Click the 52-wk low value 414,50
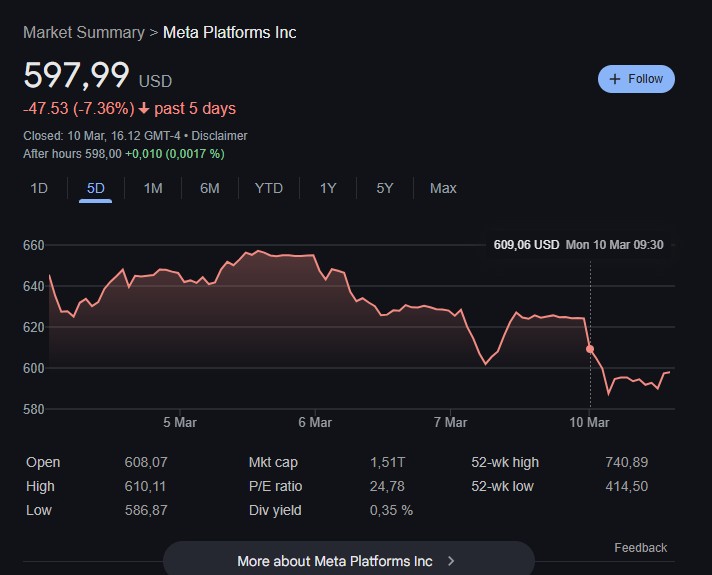This screenshot has height=575, width=712. (x=627, y=486)
